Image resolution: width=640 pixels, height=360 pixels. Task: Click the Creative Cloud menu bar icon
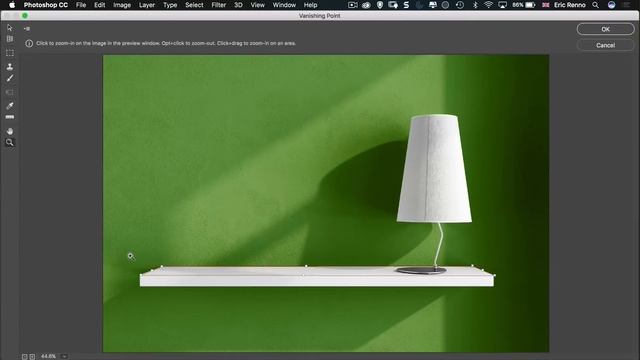[367, 5]
